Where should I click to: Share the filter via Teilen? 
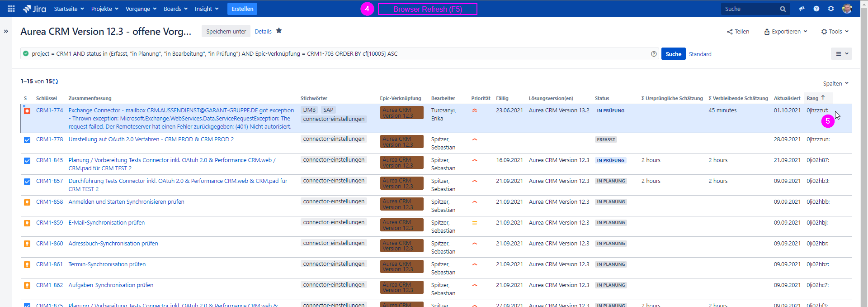(738, 32)
